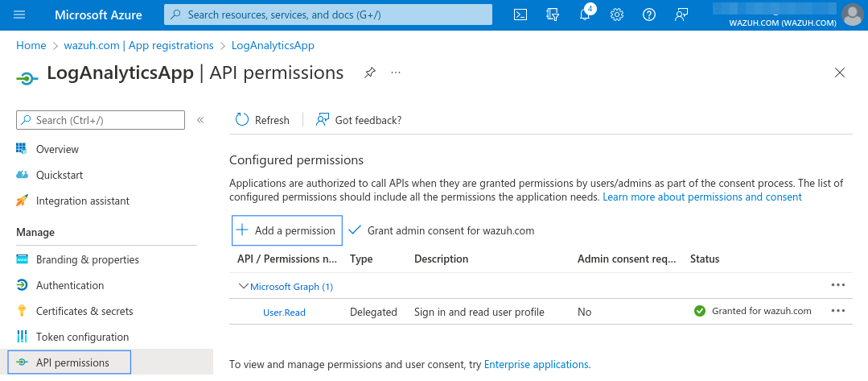Click the Description column header
The width and height of the screenshot is (868, 381).
point(441,259)
